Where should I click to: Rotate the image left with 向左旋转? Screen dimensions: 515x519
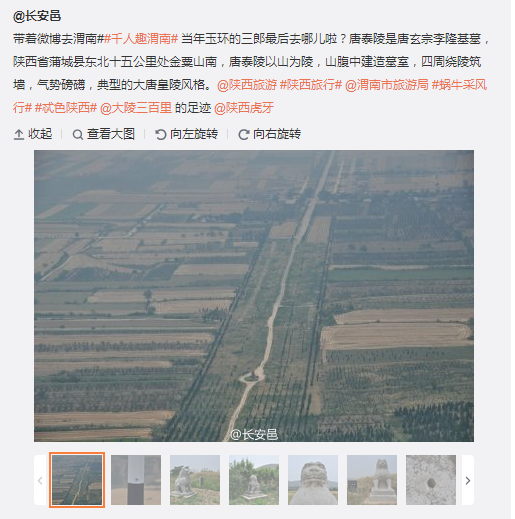tap(186, 134)
